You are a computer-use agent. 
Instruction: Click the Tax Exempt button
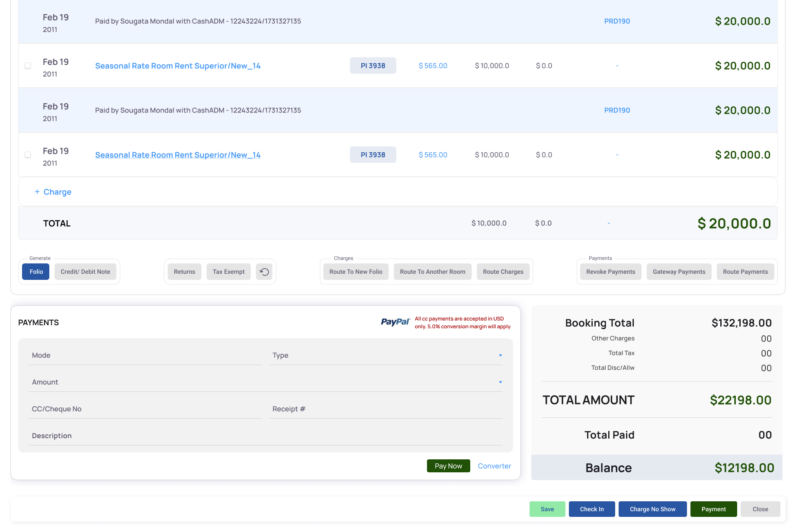tap(228, 272)
